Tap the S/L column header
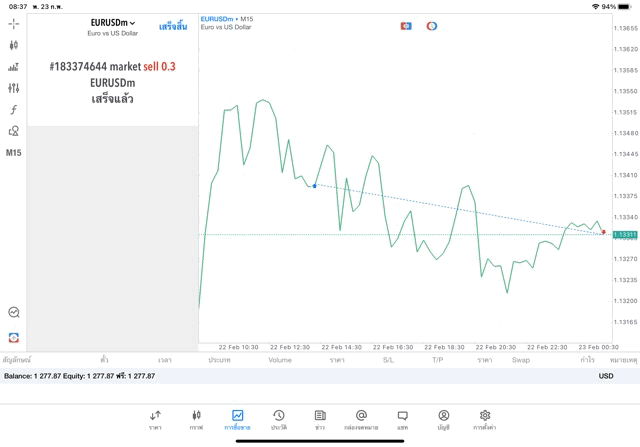Image resolution: width=640 pixels, height=447 pixels. (x=389, y=360)
